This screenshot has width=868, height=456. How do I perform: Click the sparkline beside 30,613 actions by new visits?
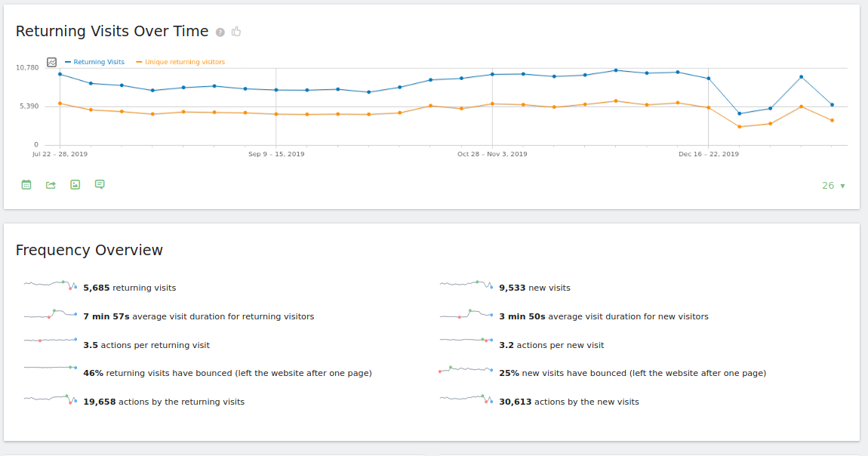(466, 399)
